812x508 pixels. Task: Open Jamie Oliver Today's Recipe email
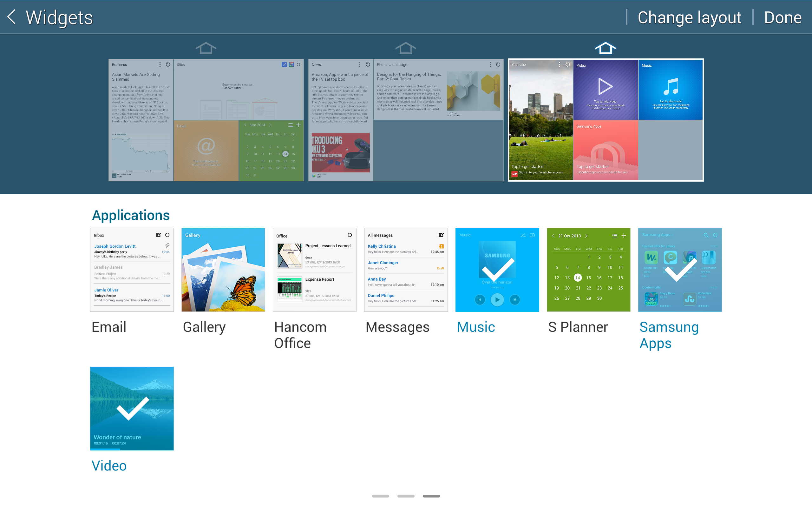132,295
